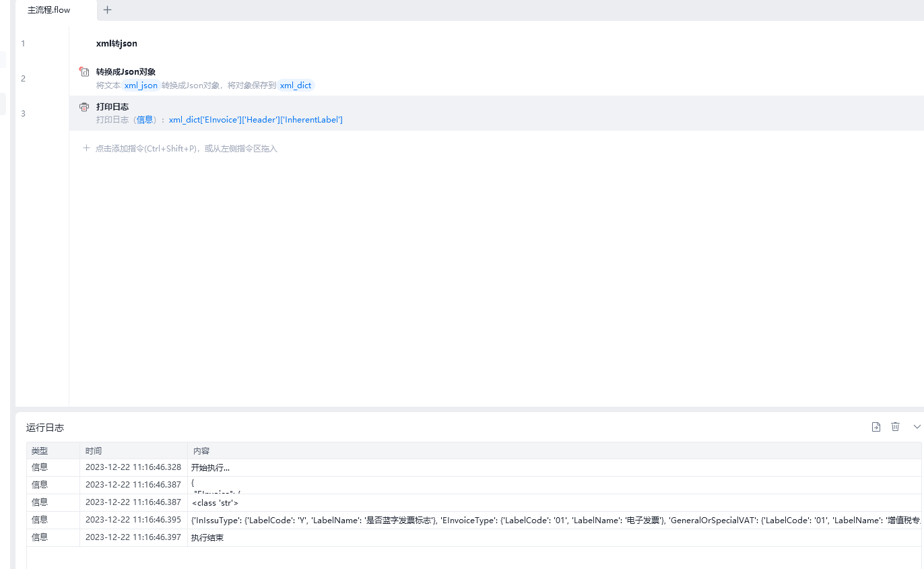Select the 执行结束 log row
The height and width of the screenshot is (569, 924).
(207, 538)
